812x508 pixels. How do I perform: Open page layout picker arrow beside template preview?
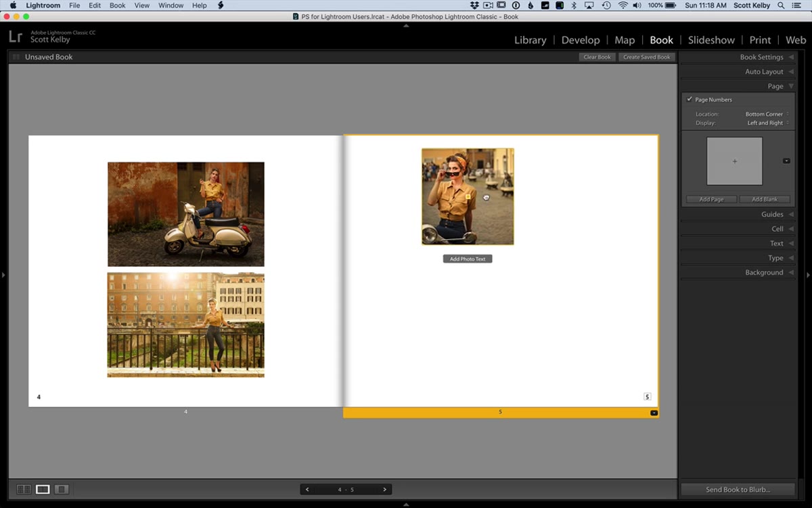pos(786,161)
